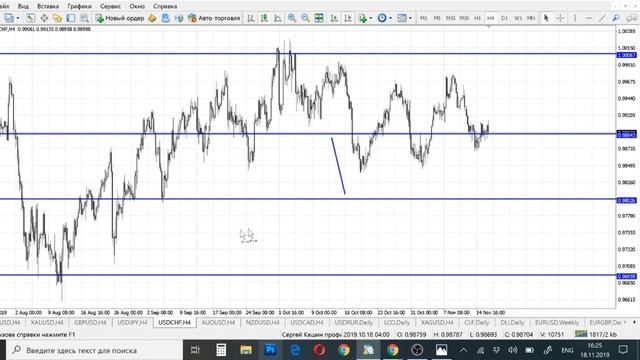Switch to the NZDUSD,H4 chart tab
Viewport: 640px width, 360px height.
pos(262,322)
